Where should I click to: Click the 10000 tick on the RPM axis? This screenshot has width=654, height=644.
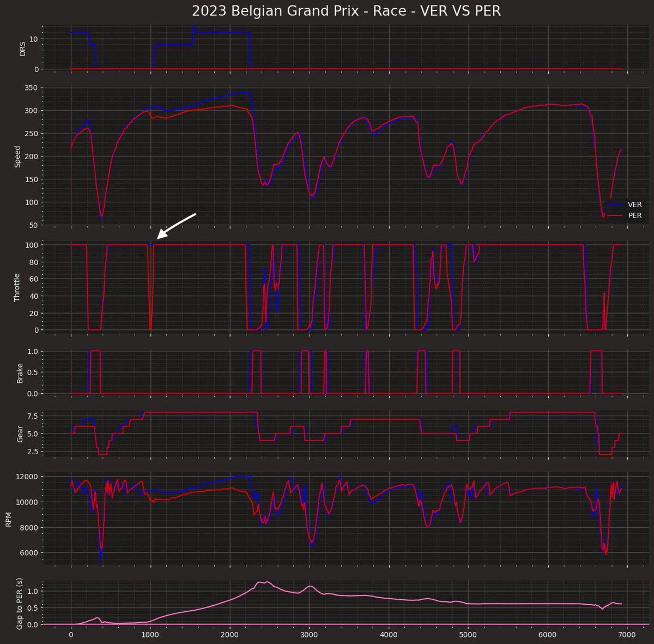click(26, 502)
